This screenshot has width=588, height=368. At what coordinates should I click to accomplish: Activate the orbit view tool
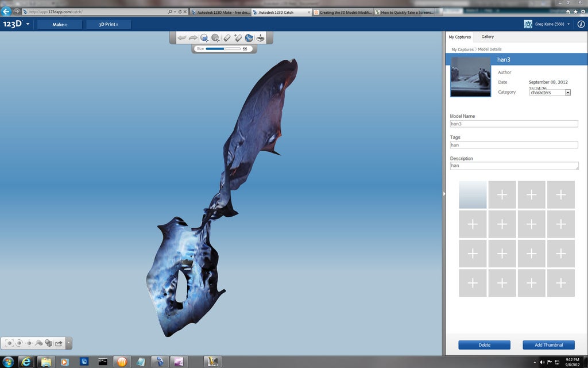tap(19, 343)
